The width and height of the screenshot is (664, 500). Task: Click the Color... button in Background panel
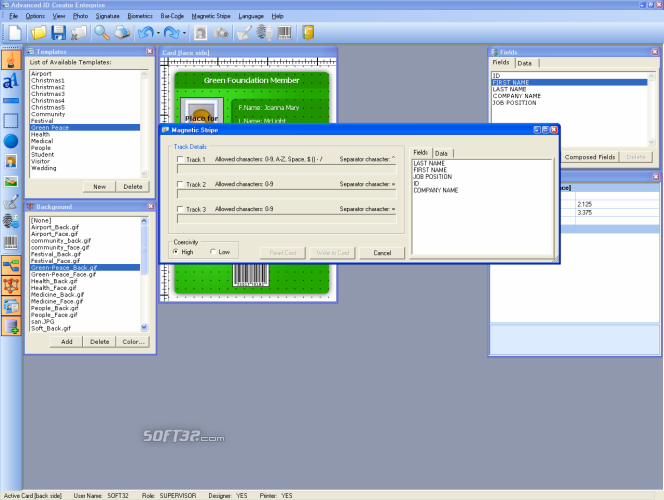pyautogui.click(x=133, y=342)
